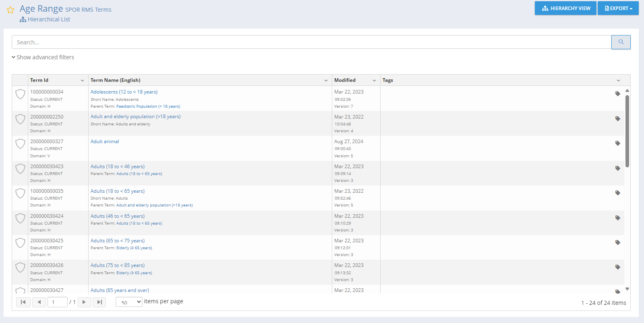Image resolution: width=644 pixels, height=323 pixels.
Task: Click tag icon for Adults (18 to < 46 years)
Action: [617, 168]
